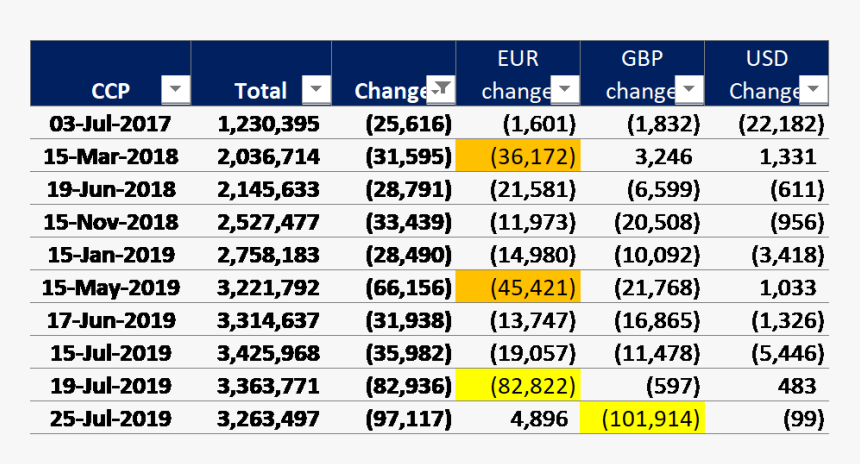Select the date cell 15-May-2019
This screenshot has width=860, height=464.
pyautogui.click(x=110, y=288)
